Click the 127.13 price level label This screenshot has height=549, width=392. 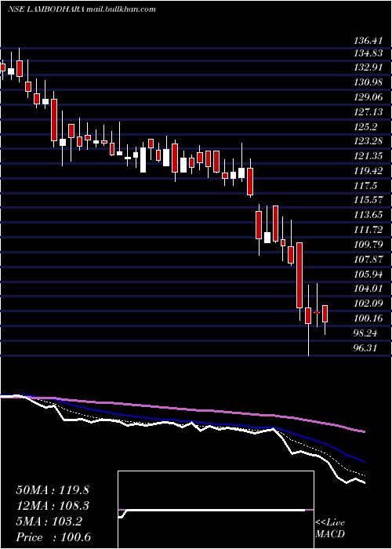tap(369, 112)
